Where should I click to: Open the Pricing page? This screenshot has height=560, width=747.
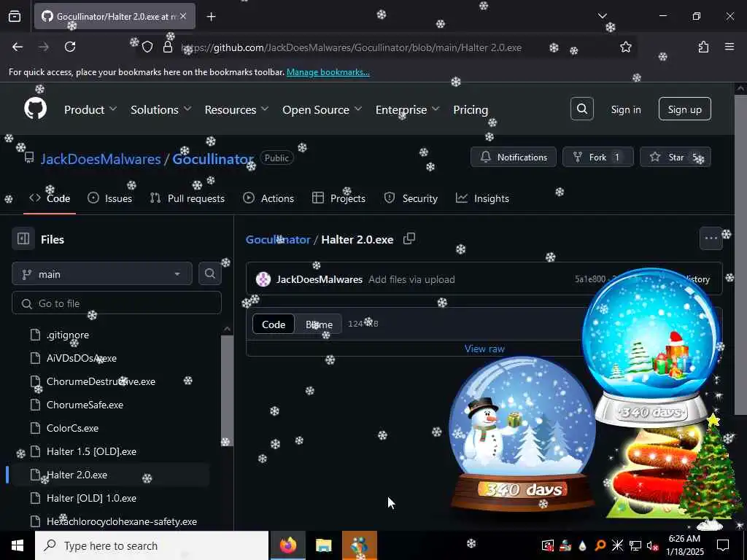click(471, 109)
